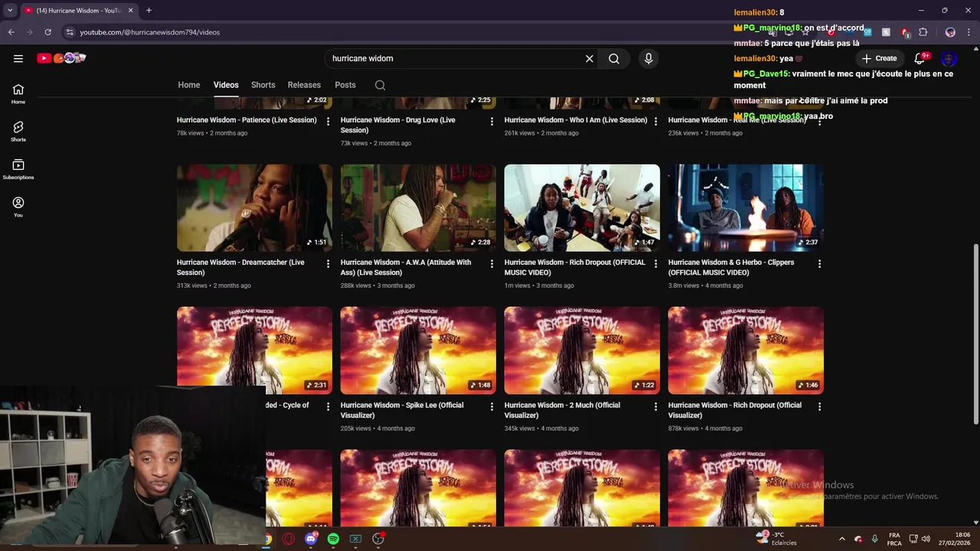Open options menu for Patience (Live Session)
The width and height of the screenshot is (980, 551).
pyautogui.click(x=328, y=122)
